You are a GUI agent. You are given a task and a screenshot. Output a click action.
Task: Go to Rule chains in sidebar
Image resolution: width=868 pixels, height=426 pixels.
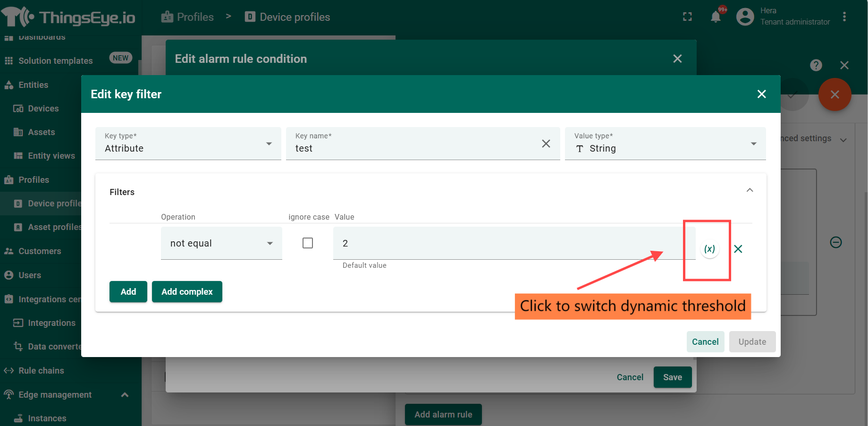click(x=41, y=371)
